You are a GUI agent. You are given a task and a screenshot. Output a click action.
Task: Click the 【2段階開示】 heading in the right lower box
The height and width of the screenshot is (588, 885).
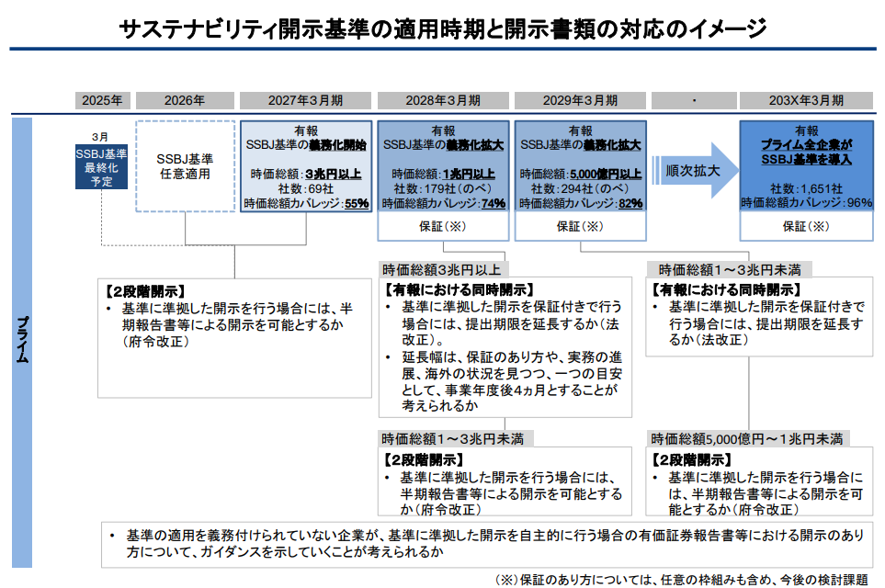(691, 460)
